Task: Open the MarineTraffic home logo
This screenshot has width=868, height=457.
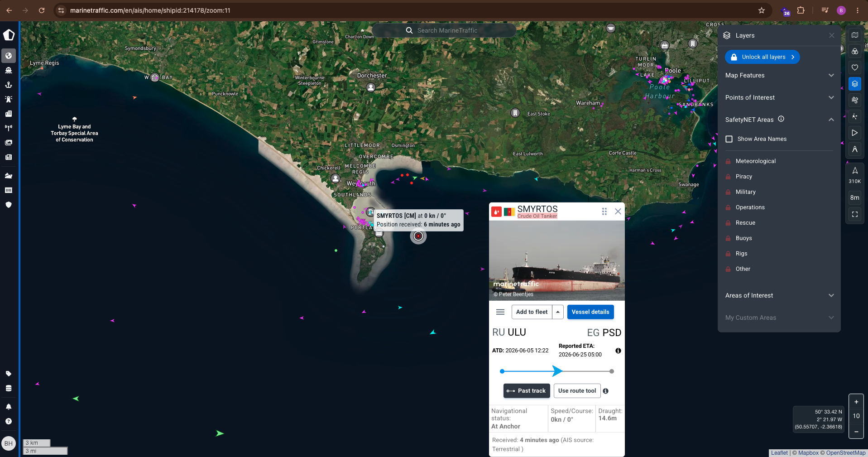Action: click(9, 35)
